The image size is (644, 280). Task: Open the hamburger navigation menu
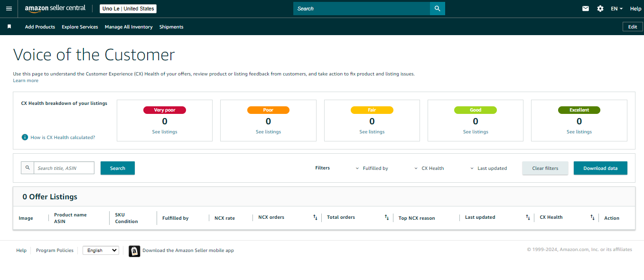click(x=9, y=9)
